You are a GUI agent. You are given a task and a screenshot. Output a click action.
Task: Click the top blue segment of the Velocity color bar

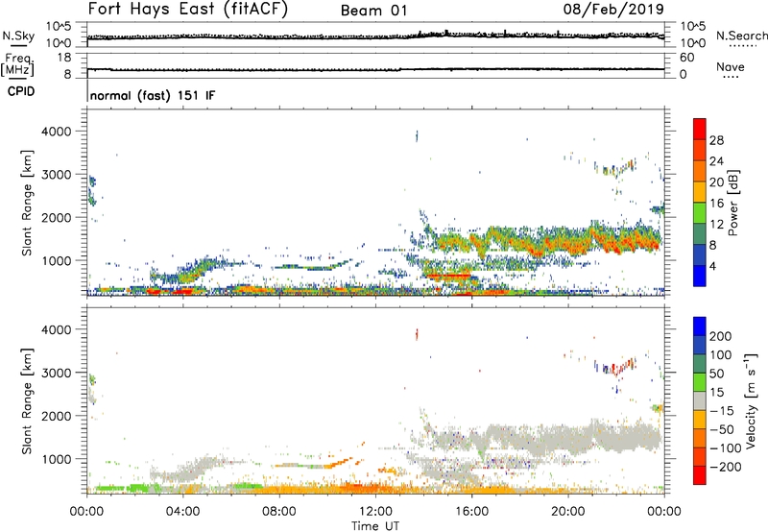700,326
